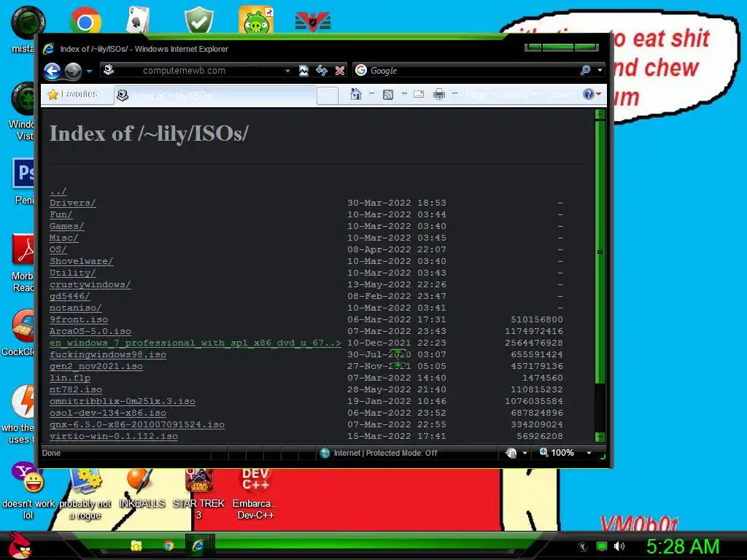Click the Back navigation arrow

pos(52,71)
